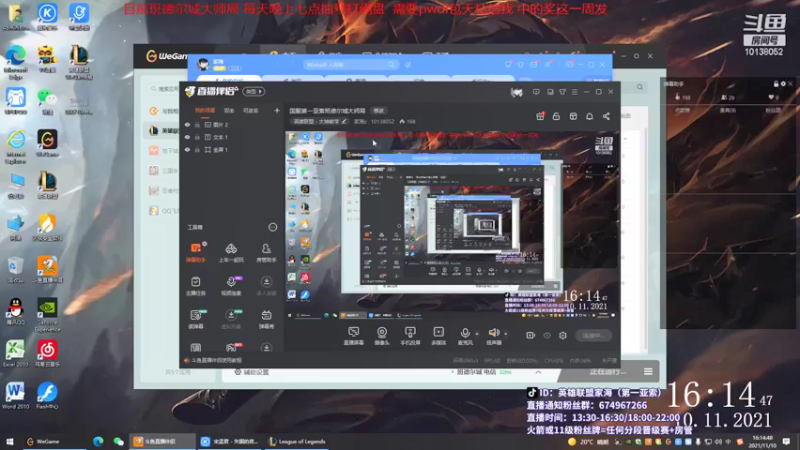Open the WeGame bottom-right list menu icon
Image resolution: width=800 pixels, height=450 pixels.
pos(648,371)
